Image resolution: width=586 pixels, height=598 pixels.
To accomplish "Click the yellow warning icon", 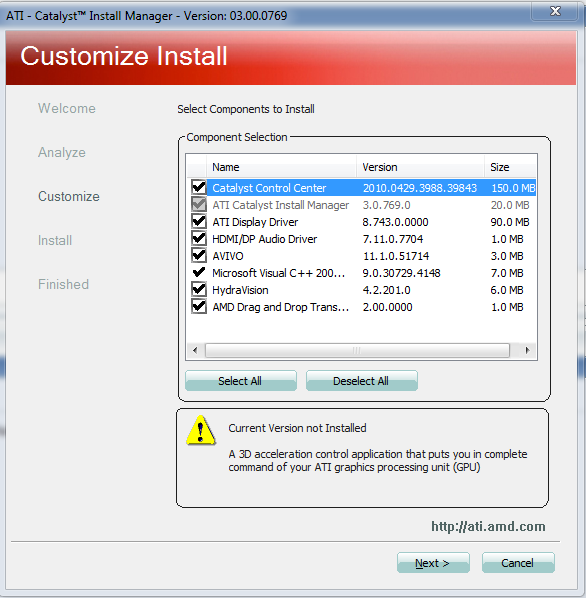I will pyautogui.click(x=201, y=430).
